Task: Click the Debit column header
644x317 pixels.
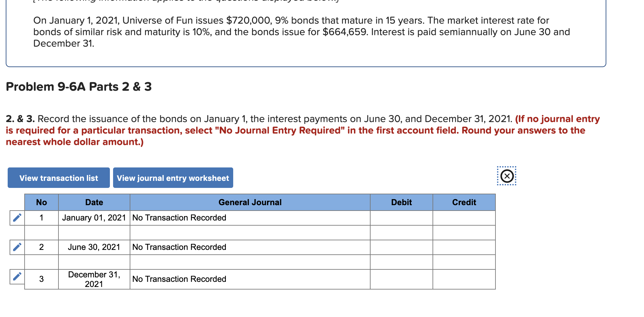Action: [x=401, y=202]
